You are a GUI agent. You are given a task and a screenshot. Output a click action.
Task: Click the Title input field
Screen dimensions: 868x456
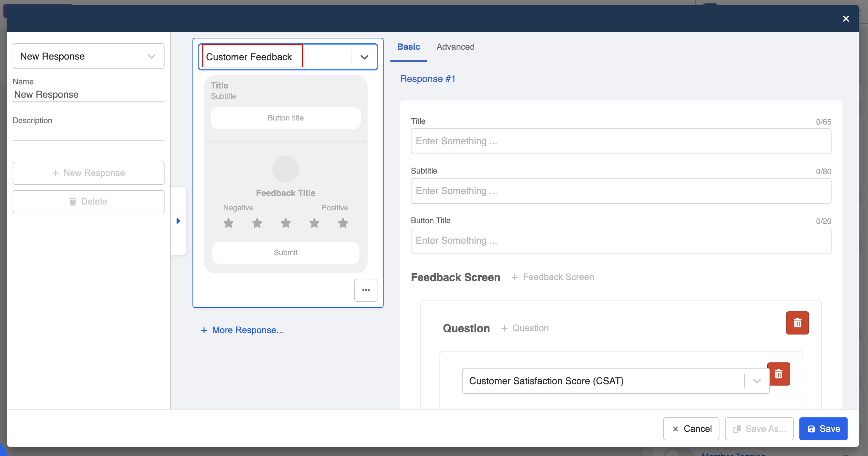621,141
